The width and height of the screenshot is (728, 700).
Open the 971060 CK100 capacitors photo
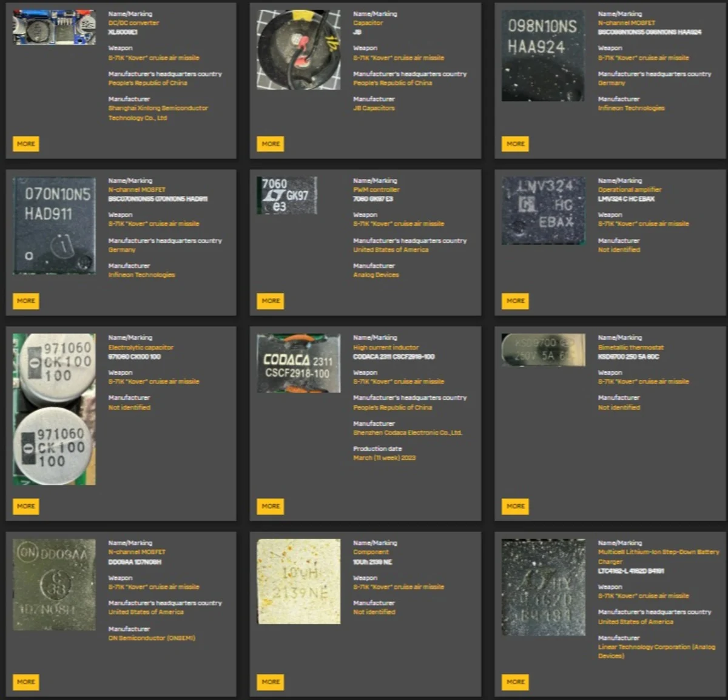(54, 409)
